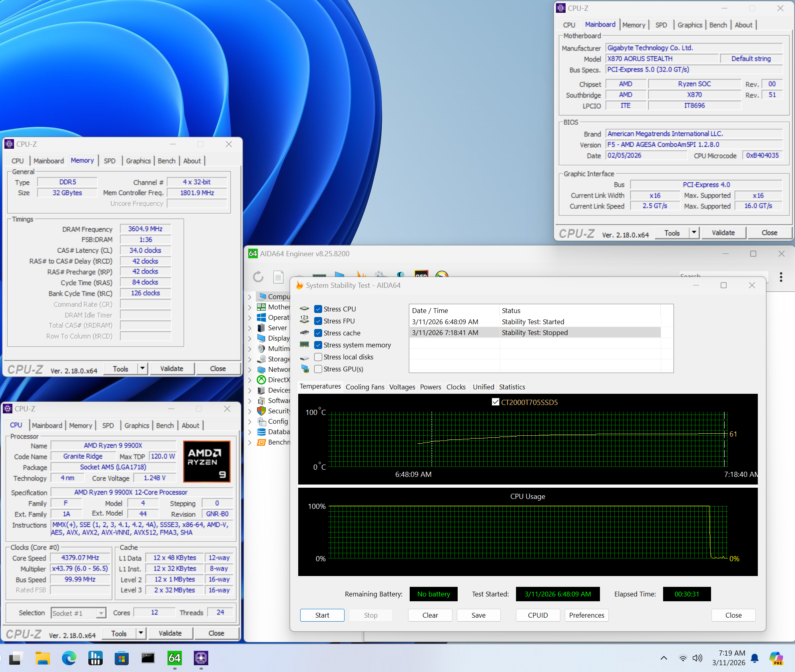Click Validate in the CPU-Z window

point(723,233)
